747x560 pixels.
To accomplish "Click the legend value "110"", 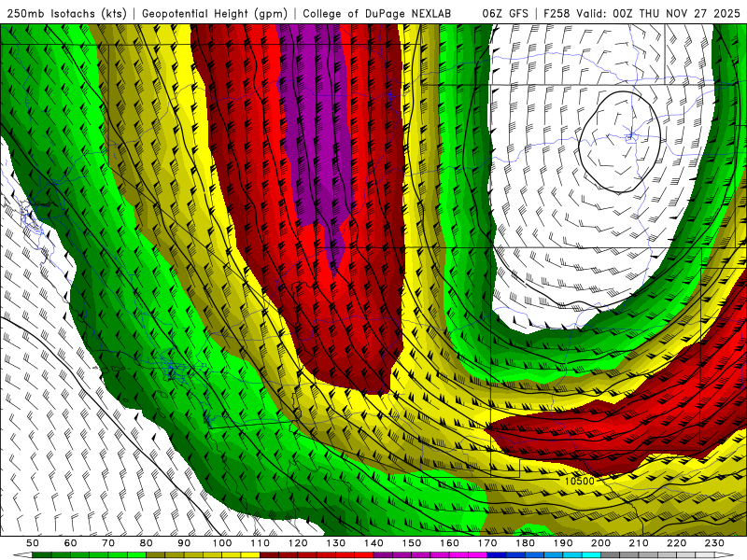I will coord(261,543).
